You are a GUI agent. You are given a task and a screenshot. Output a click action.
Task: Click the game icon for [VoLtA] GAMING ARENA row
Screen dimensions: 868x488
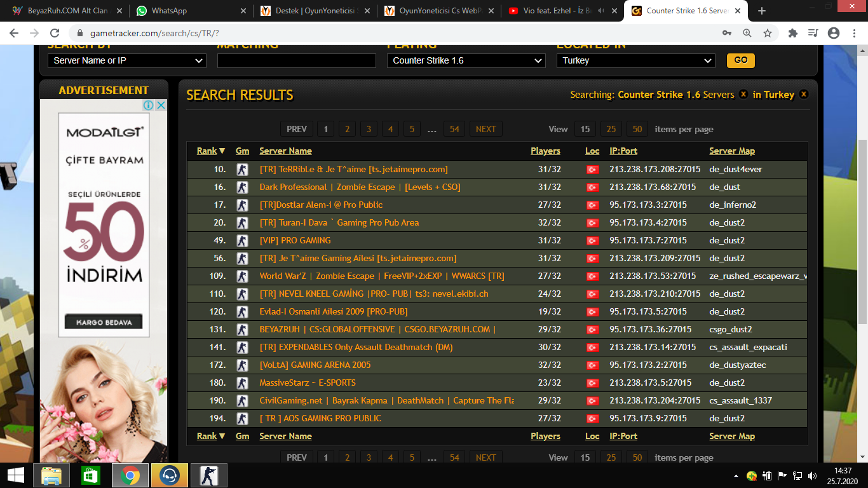click(x=241, y=365)
